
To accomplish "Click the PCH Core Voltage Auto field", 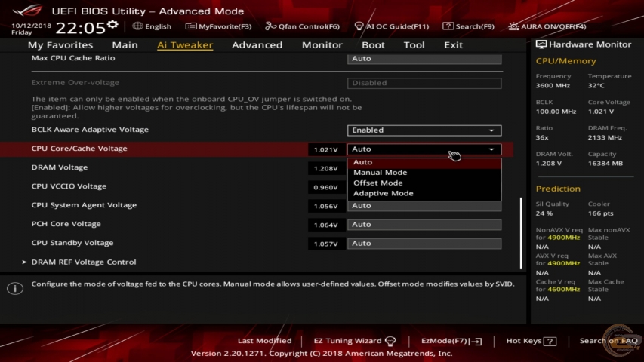I will tap(424, 225).
